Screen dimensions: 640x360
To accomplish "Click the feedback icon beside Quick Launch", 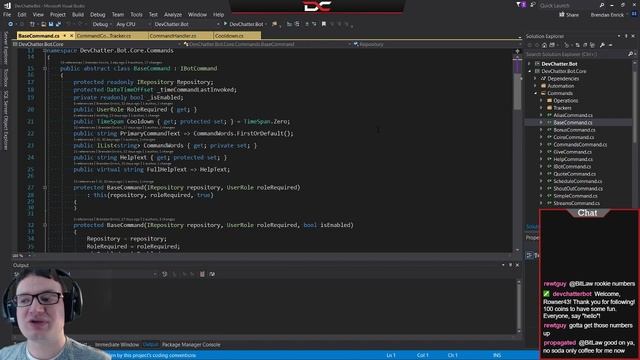I will pyautogui.click(x=533, y=5).
